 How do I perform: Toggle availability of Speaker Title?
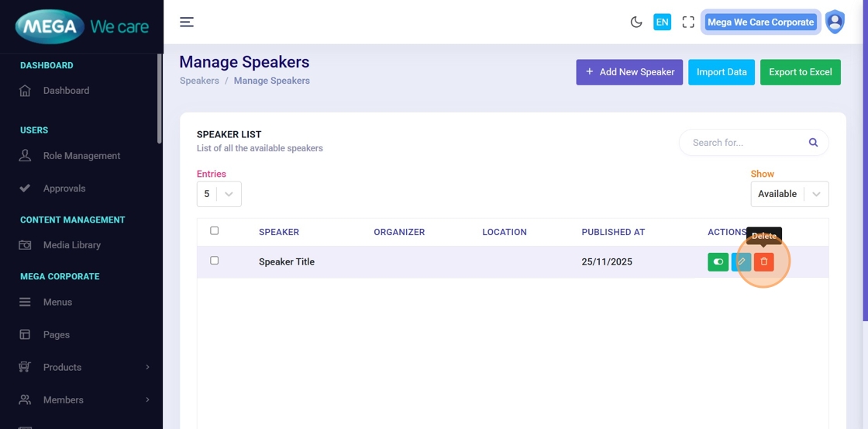coord(718,262)
